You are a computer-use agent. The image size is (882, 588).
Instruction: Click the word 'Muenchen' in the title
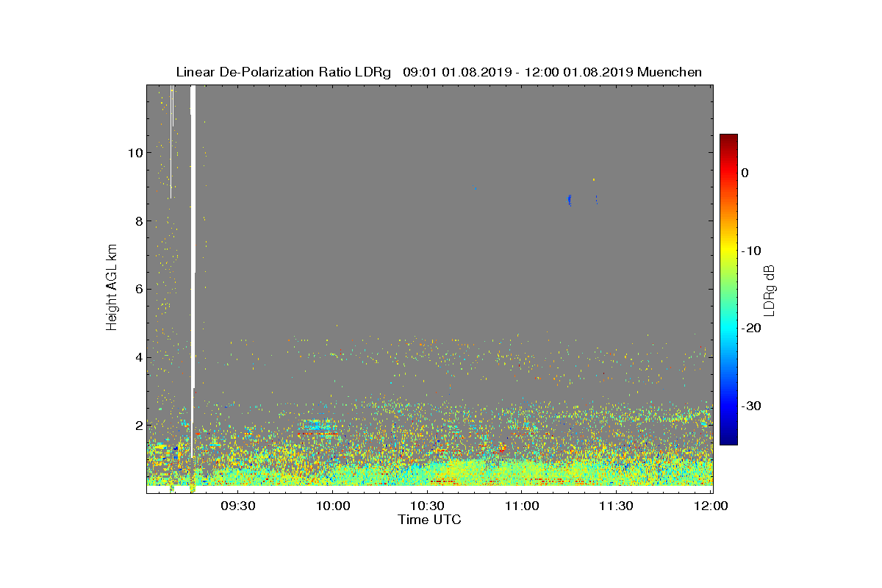670,72
